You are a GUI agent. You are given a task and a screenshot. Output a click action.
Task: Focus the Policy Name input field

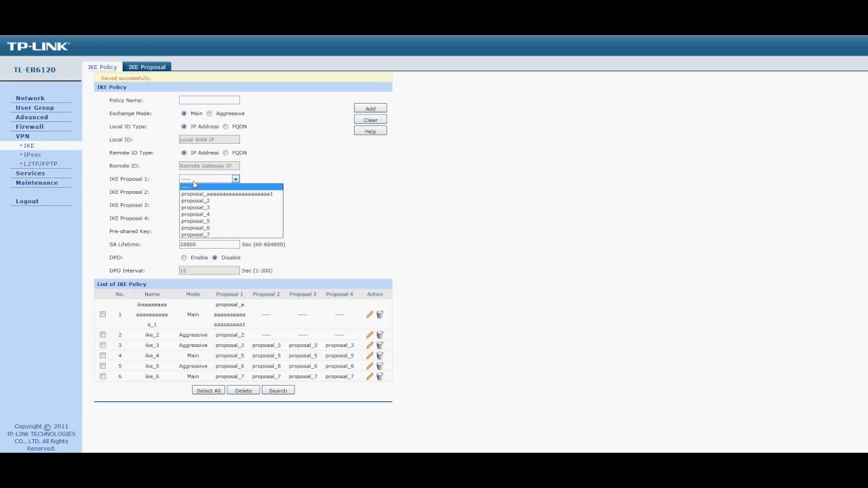pyautogui.click(x=210, y=100)
